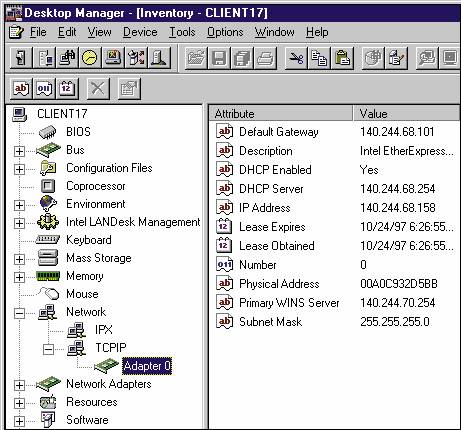Click the scissors Cut toolbar icon
461x430 pixels.
296,58
